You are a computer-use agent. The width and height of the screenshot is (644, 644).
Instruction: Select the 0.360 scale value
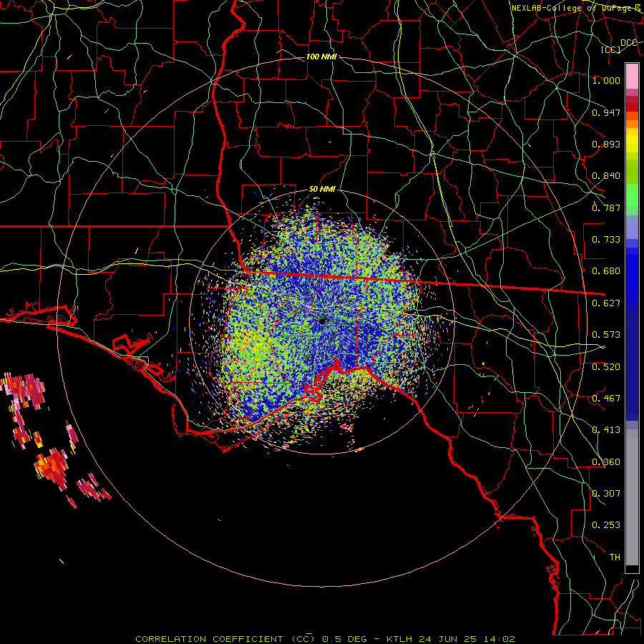coord(606,462)
